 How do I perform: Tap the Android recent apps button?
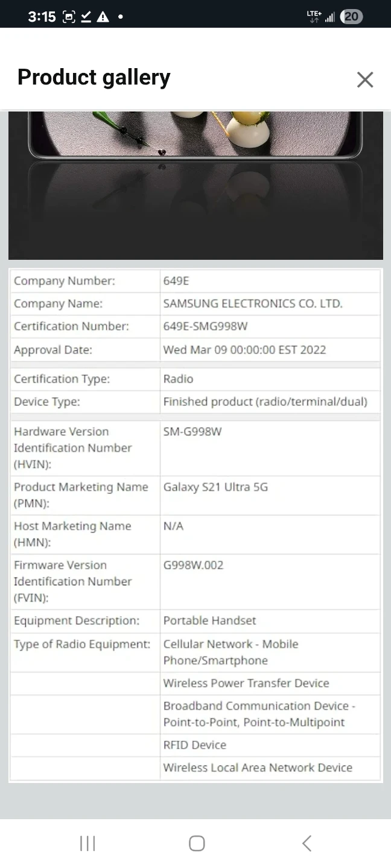click(x=87, y=843)
